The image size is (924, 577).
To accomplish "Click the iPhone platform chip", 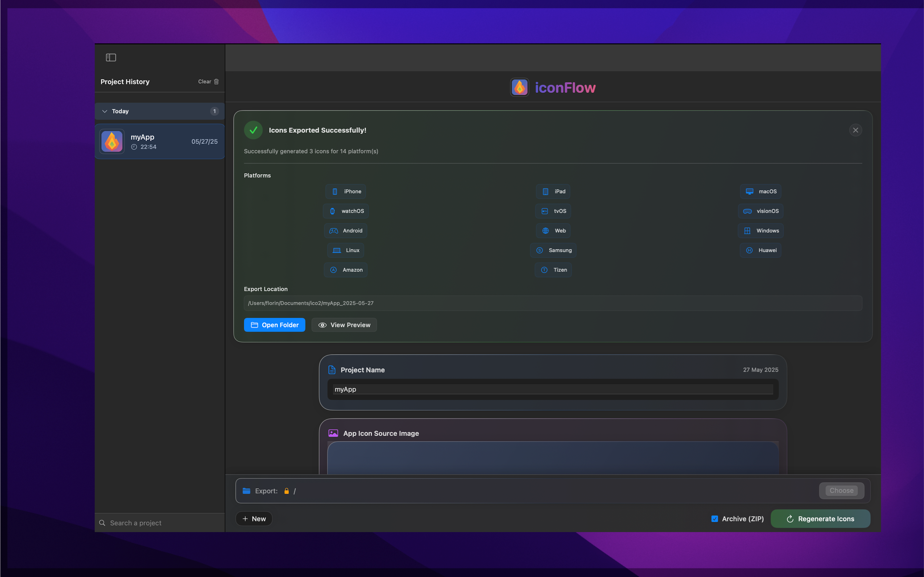I will pyautogui.click(x=346, y=192).
